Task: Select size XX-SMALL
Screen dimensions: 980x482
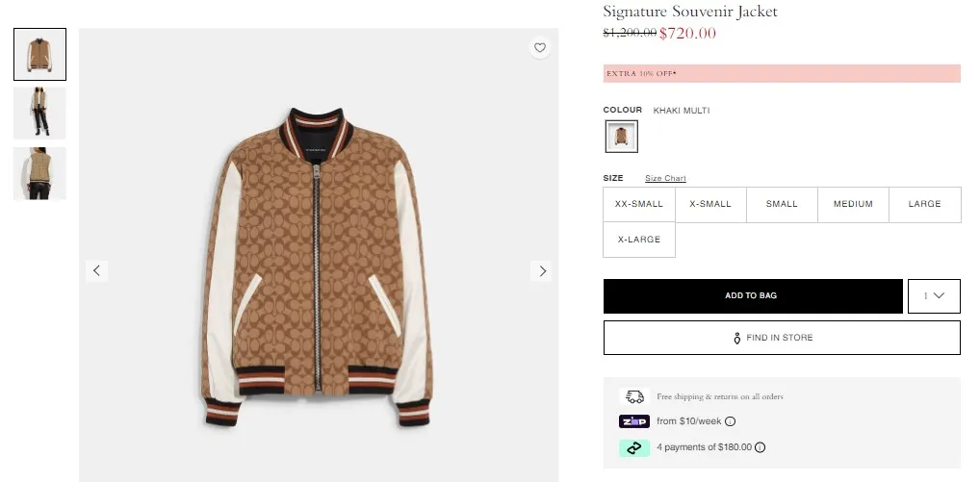Action: click(639, 204)
